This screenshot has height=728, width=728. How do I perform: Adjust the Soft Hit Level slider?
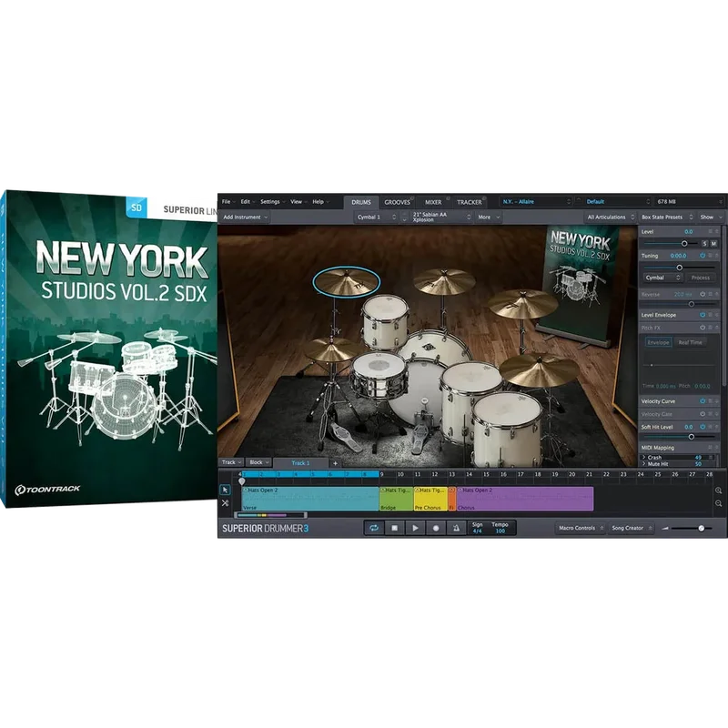coord(692,437)
